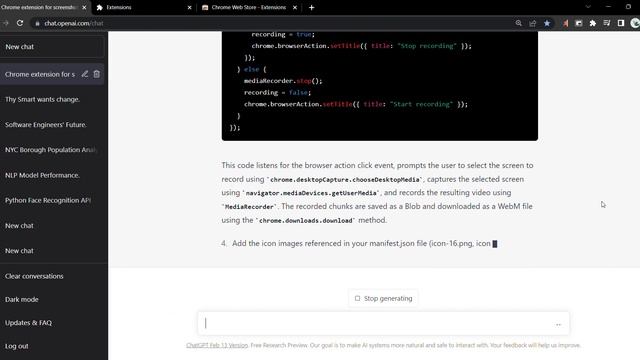The height and width of the screenshot is (360, 640).
Task: Switch to Chrome Web Store - Extensions tab
Action: pyautogui.click(x=249, y=7)
